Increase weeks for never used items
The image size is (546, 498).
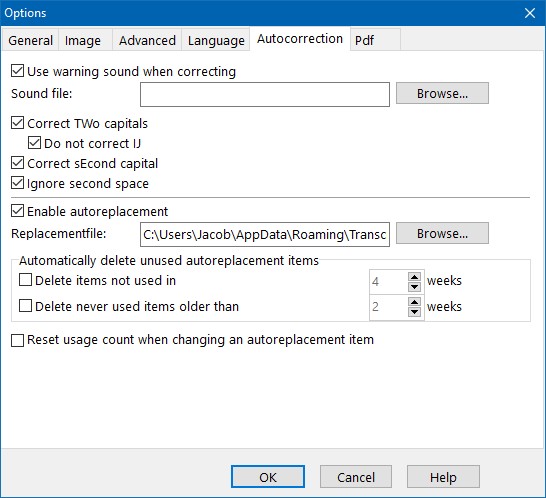coord(414,302)
